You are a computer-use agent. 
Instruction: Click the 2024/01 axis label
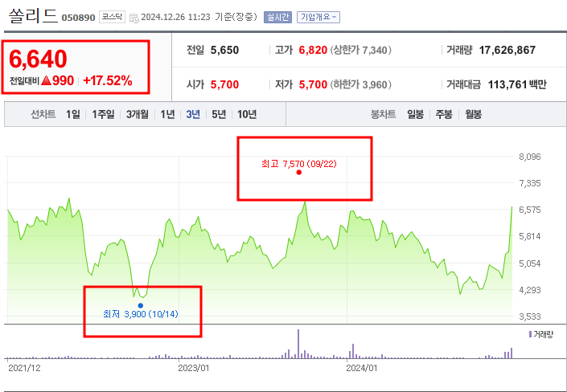pos(362,368)
